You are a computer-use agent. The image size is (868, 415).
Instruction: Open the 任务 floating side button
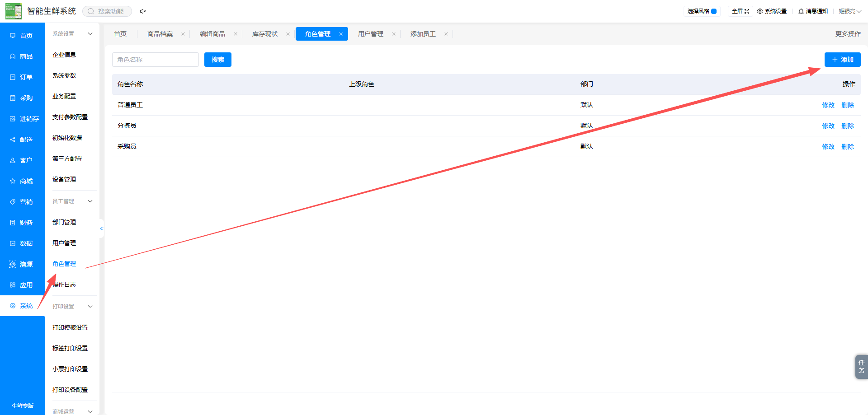pos(862,367)
